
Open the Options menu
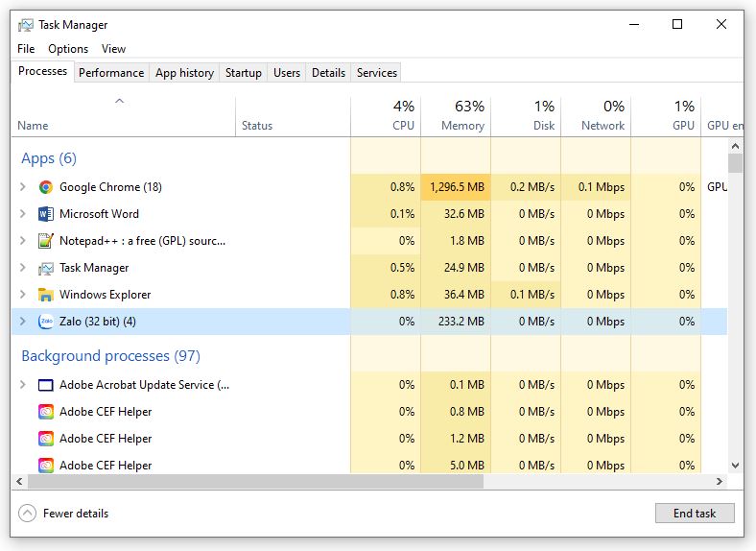[68, 49]
